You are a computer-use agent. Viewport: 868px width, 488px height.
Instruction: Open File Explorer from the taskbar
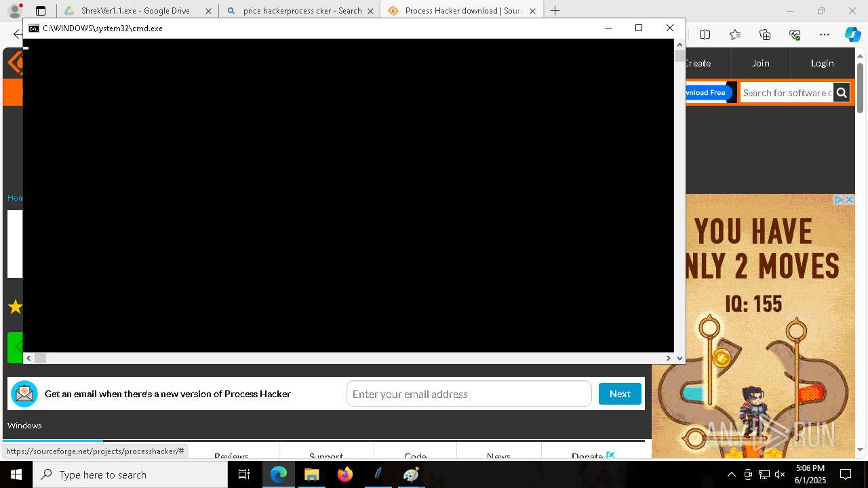(312, 474)
